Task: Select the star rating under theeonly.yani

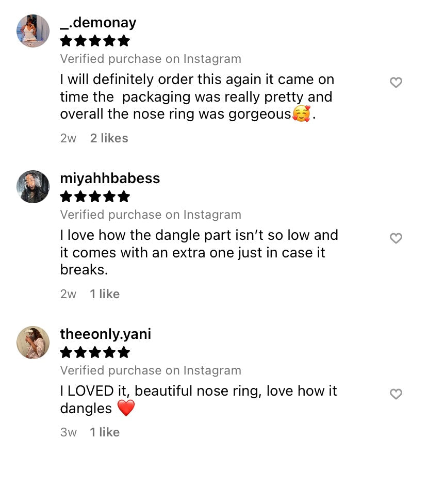Action: [95, 352]
